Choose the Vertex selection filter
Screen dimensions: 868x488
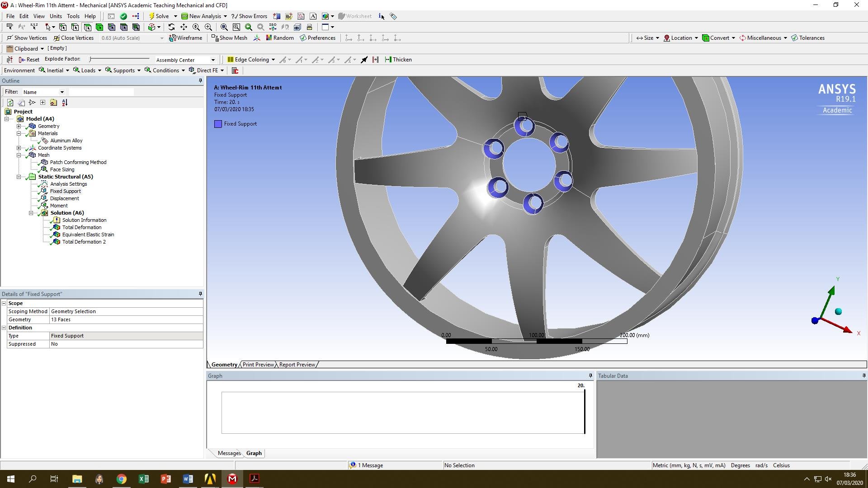pyautogui.click(x=63, y=27)
